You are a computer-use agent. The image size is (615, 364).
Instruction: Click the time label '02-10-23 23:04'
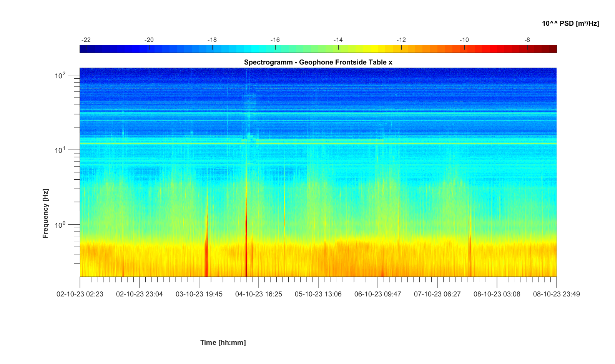(x=140, y=294)
